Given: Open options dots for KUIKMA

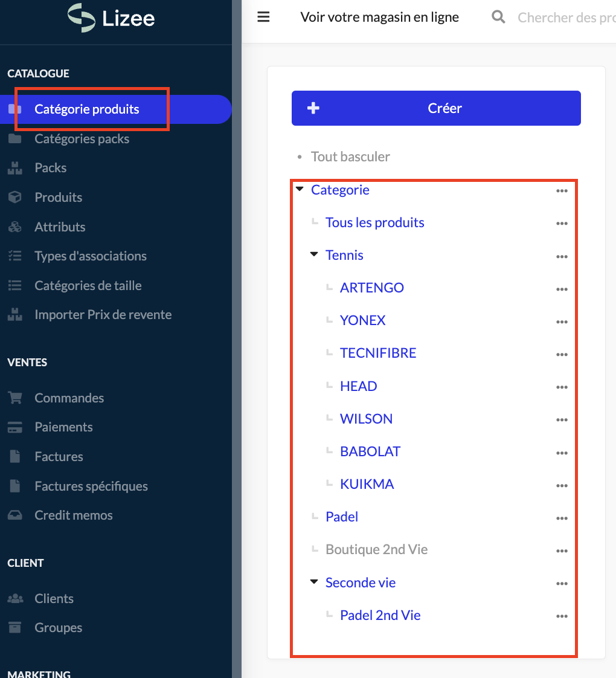Looking at the screenshot, I should (562, 486).
